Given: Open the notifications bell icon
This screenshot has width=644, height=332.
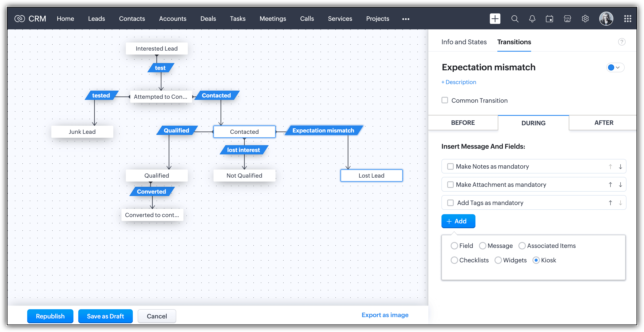Looking at the screenshot, I should (x=532, y=19).
